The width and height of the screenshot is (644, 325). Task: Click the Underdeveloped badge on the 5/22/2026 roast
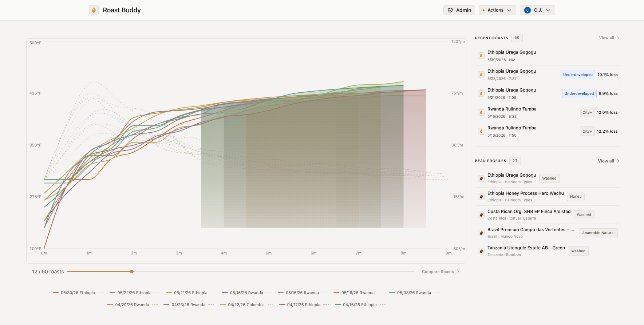click(578, 75)
